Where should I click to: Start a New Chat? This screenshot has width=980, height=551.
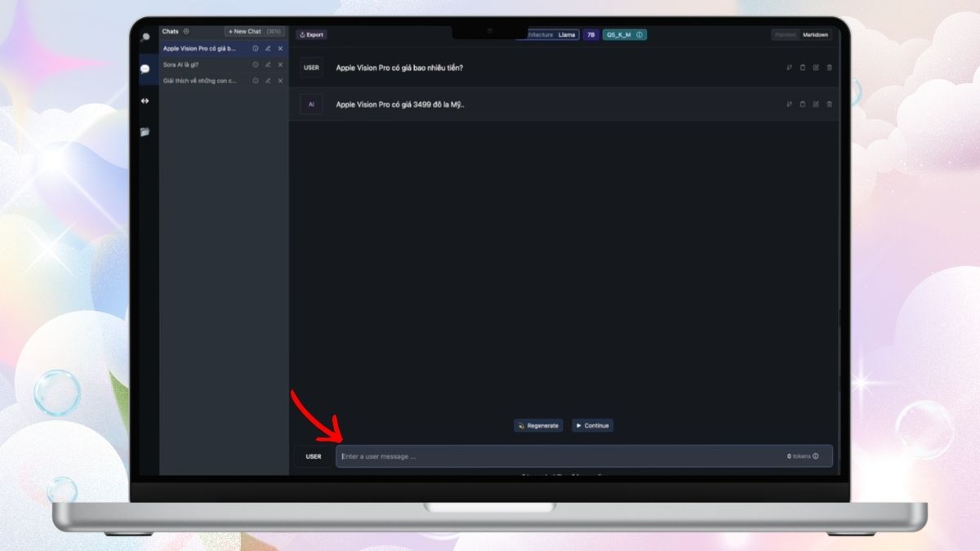[x=255, y=32]
